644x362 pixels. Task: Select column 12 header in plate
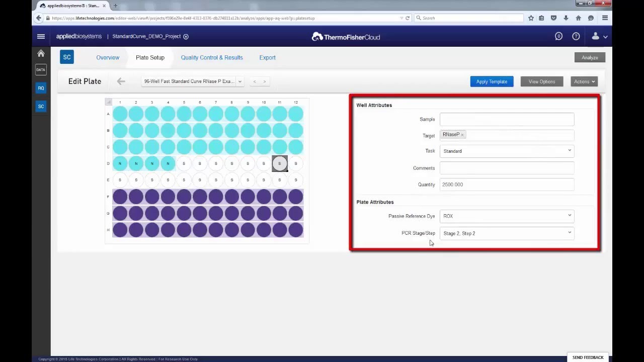(x=296, y=103)
